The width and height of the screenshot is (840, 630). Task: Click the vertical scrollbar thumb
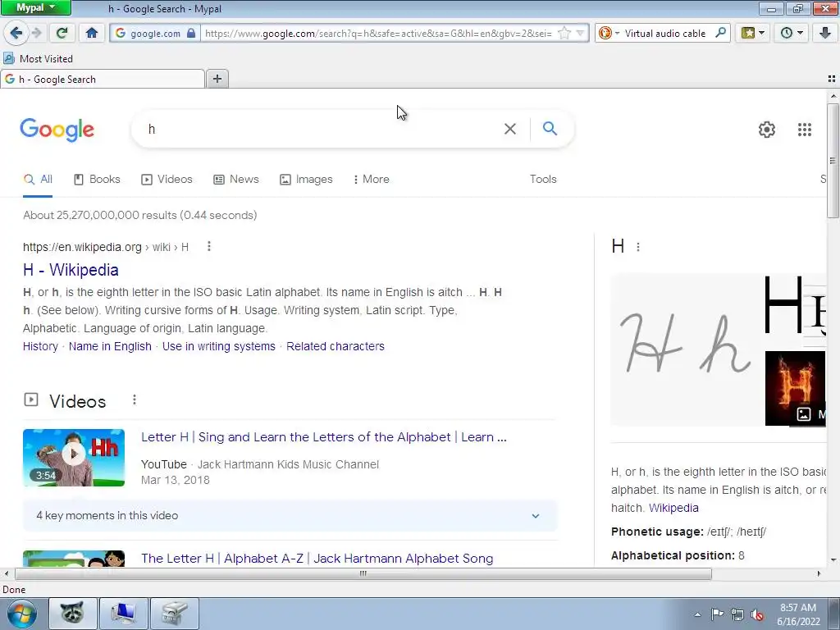833,160
